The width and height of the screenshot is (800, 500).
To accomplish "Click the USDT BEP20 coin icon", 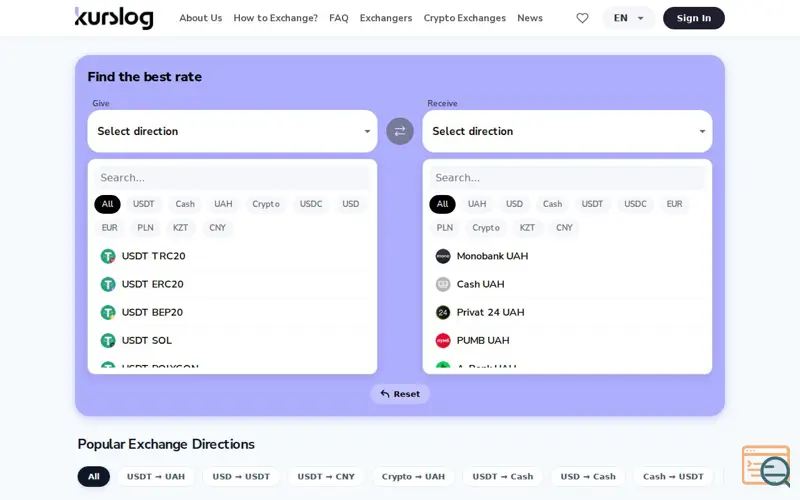I will click(108, 312).
